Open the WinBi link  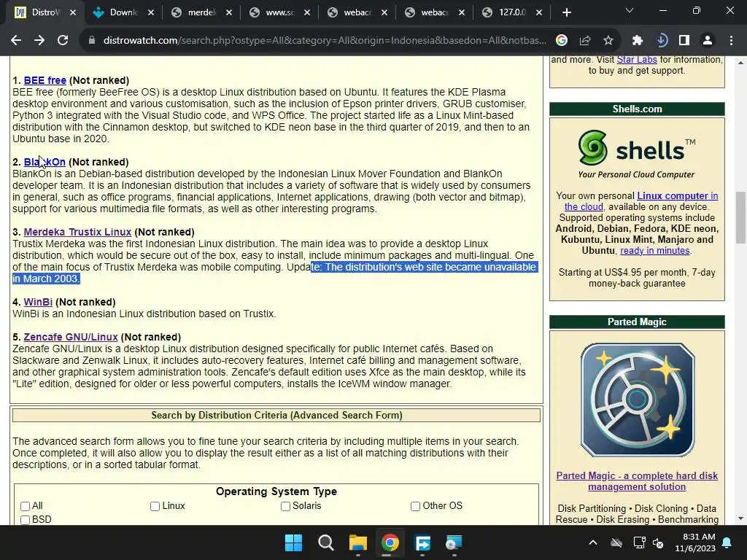(x=38, y=302)
